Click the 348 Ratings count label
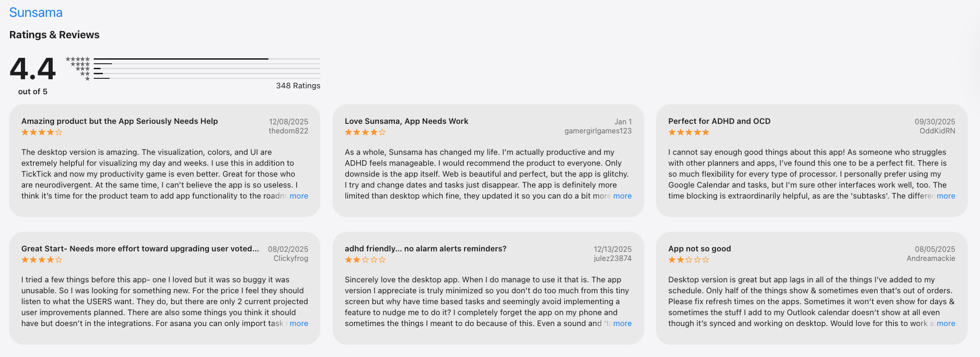The width and height of the screenshot is (980, 357). pyautogui.click(x=298, y=86)
